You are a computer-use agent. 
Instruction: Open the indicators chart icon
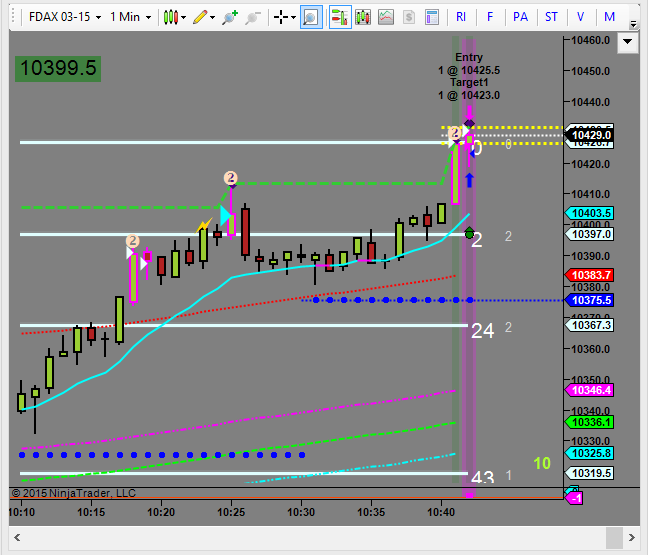pos(386,17)
